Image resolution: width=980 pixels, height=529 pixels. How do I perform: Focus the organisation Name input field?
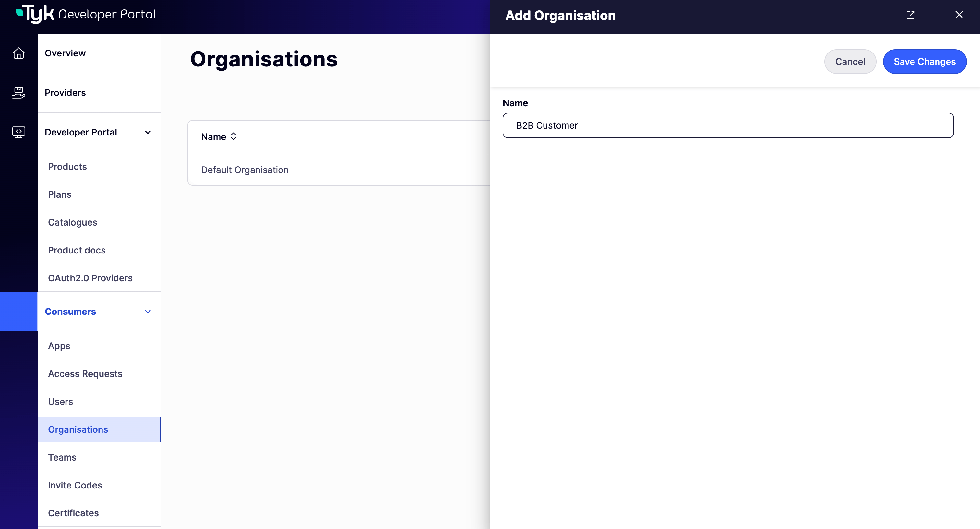pos(728,125)
